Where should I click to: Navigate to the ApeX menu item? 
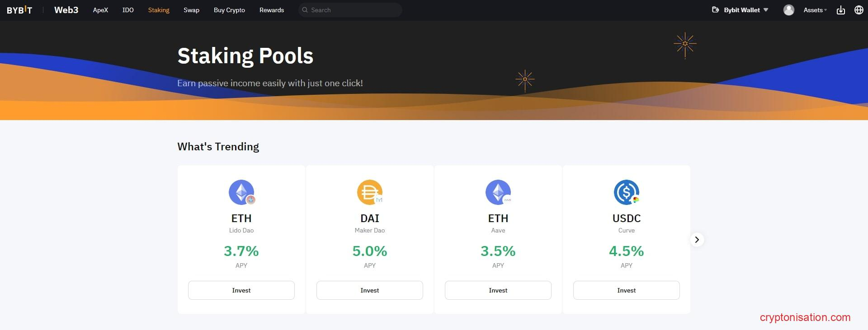pos(100,10)
